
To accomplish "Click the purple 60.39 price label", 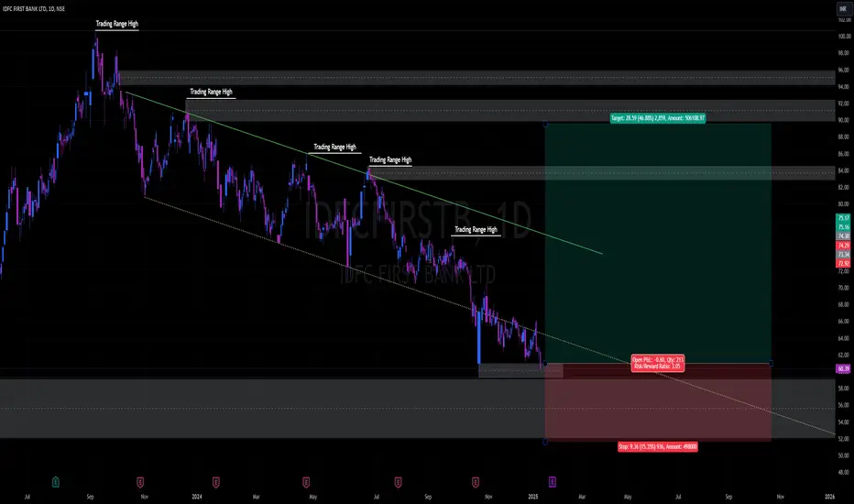I will pyautogui.click(x=843, y=369).
